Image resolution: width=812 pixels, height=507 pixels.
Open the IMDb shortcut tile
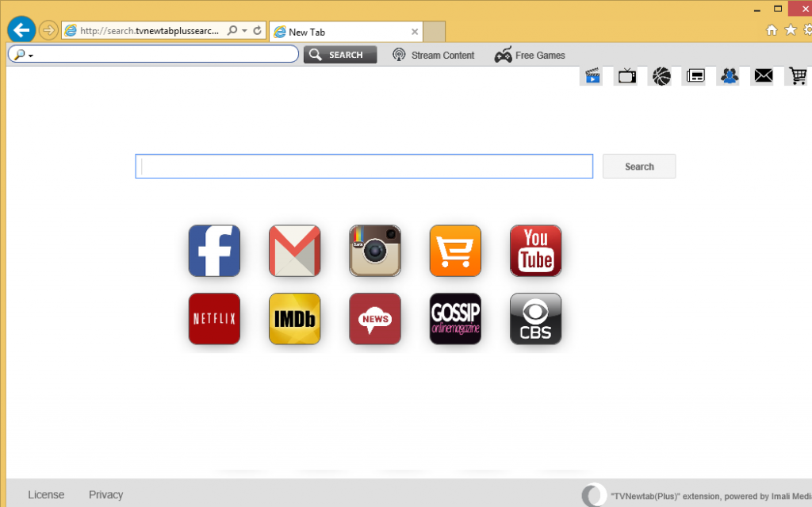click(294, 319)
